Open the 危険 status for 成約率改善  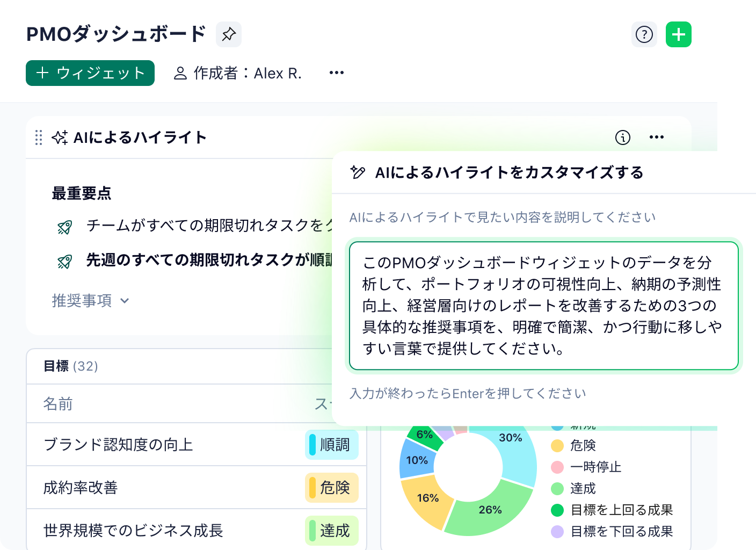pos(331,488)
